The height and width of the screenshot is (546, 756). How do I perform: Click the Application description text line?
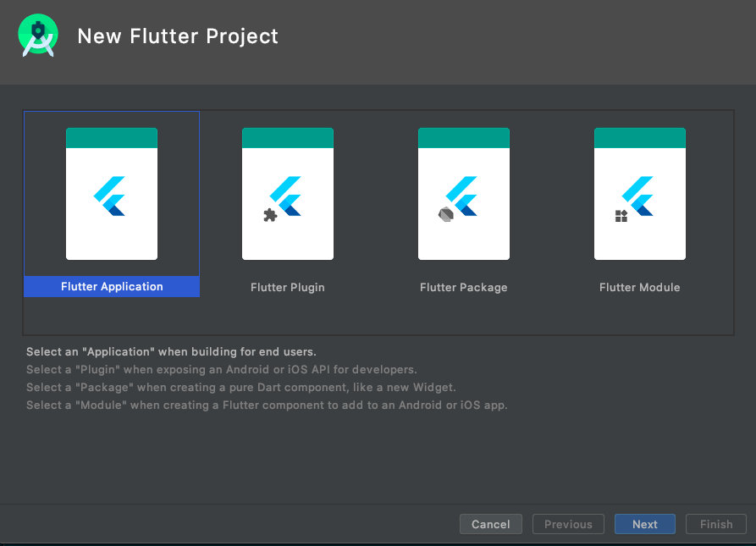171,352
